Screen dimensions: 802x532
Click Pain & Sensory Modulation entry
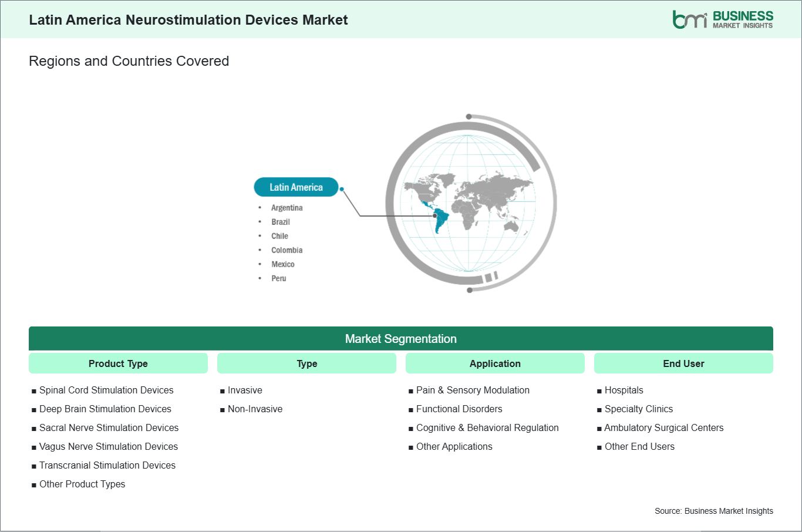click(x=473, y=390)
